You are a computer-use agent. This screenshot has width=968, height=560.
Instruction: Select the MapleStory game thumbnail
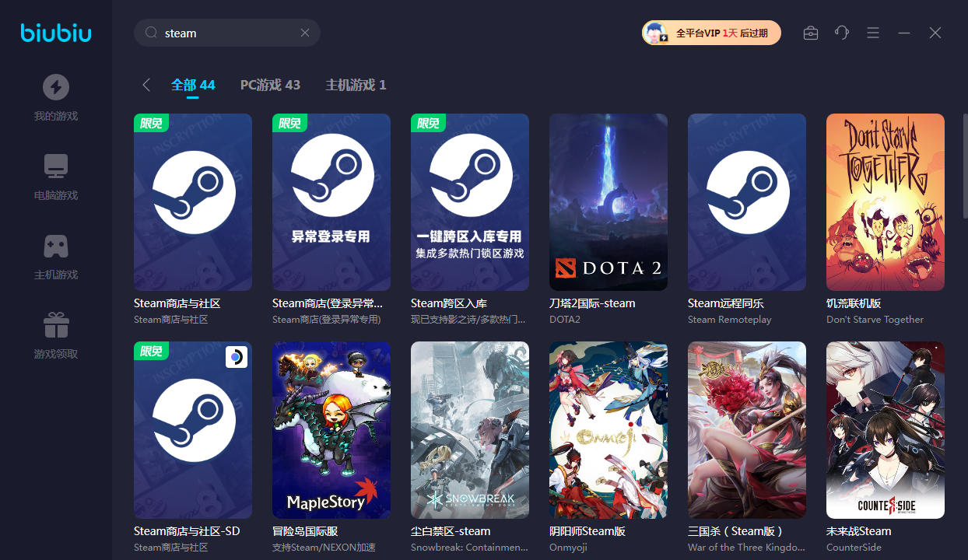coord(331,430)
